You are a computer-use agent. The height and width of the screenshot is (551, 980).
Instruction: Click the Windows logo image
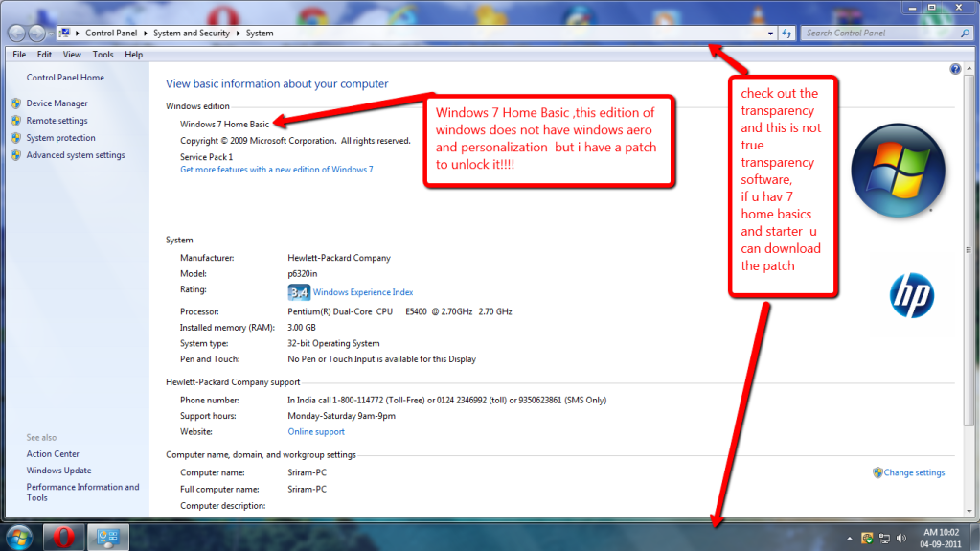(899, 171)
